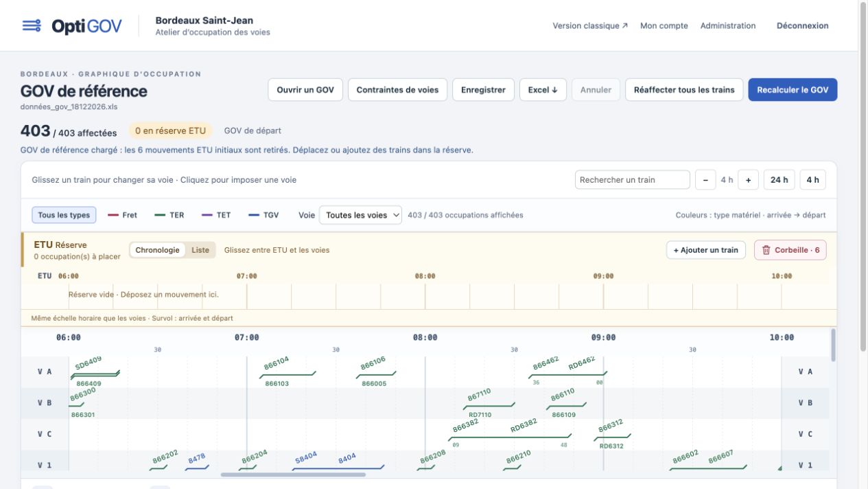Click Ouvrir un GOV button
The height and width of the screenshot is (489, 868).
[x=305, y=90]
